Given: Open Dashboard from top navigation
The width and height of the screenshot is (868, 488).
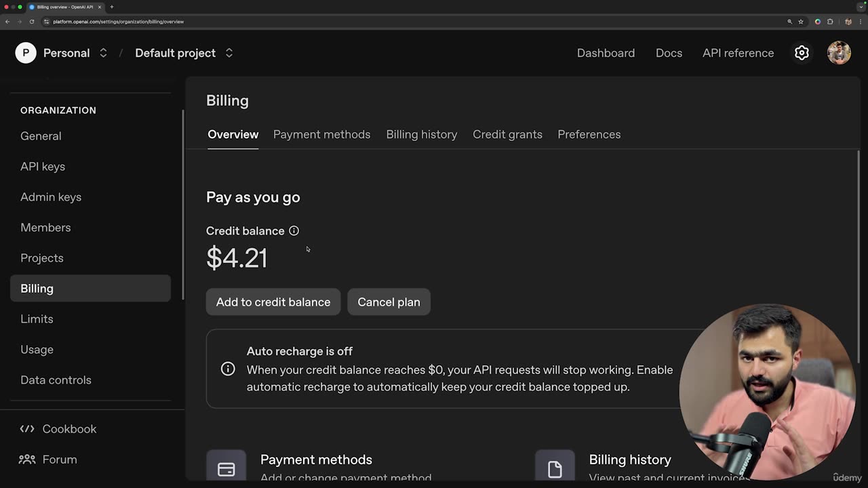Looking at the screenshot, I should coord(606,53).
